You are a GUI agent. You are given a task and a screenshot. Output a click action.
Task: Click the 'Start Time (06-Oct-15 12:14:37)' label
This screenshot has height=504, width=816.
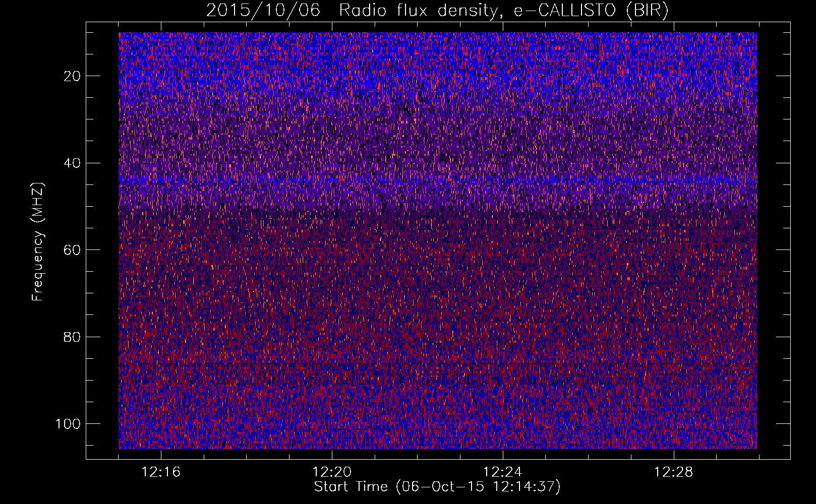tap(437, 487)
